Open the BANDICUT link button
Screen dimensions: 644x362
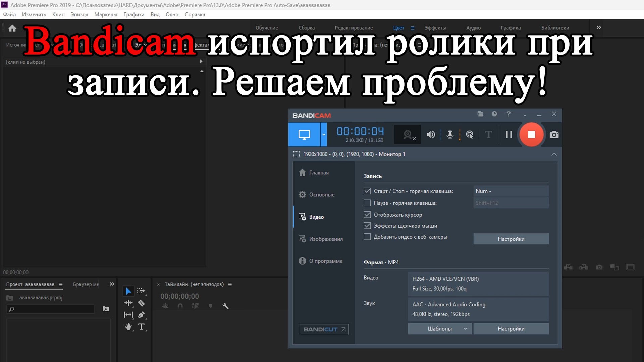[x=324, y=329]
